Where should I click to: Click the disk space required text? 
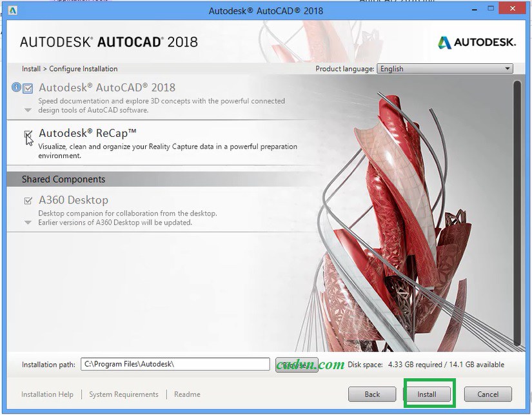pos(415,365)
